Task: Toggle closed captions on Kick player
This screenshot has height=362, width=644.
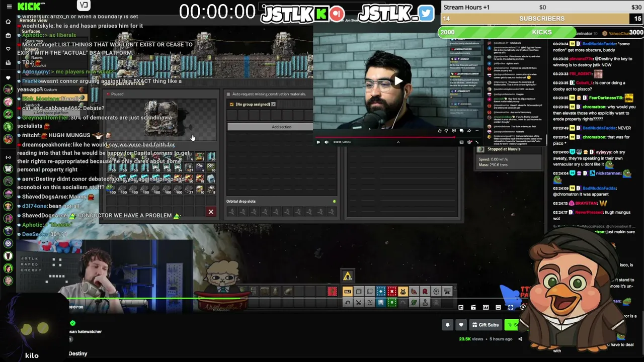Action: 486,307
